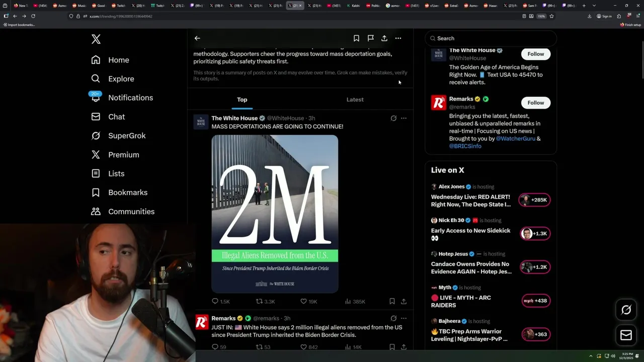
Task: Share the Remarks JUST IN post
Action: (x=404, y=347)
